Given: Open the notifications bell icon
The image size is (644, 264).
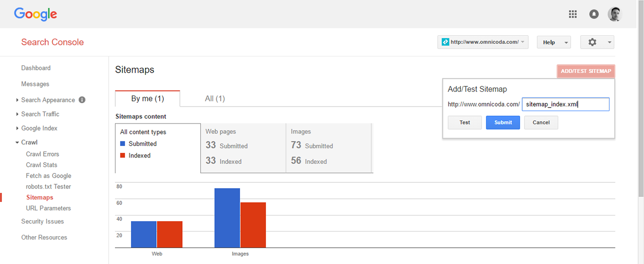Looking at the screenshot, I should click(x=594, y=14).
